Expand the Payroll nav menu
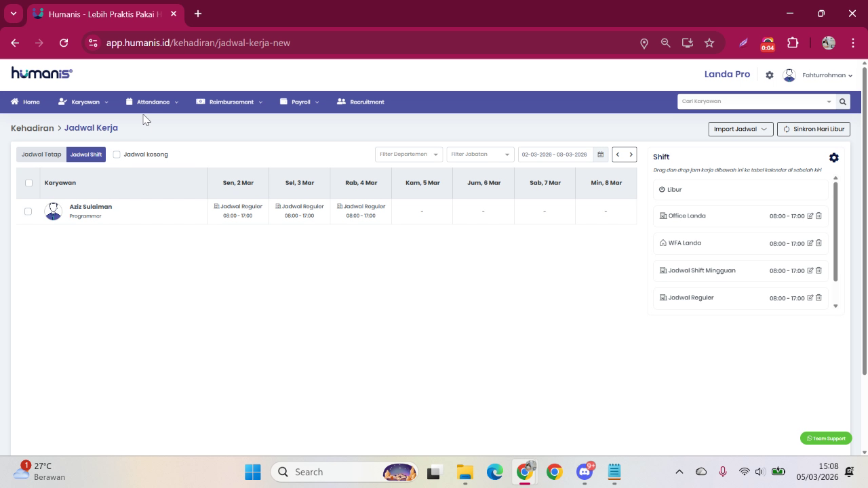Viewport: 868px width, 488px height. point(299,102)
